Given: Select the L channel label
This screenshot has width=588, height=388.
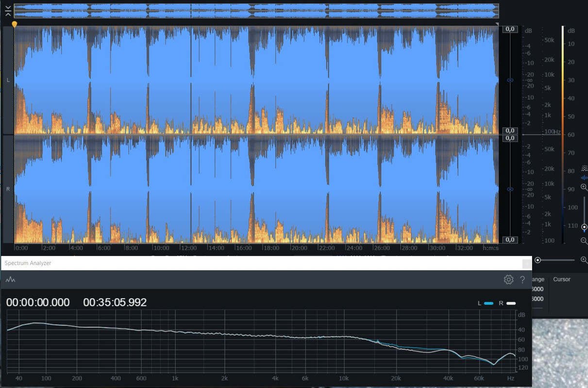Looking at the screenshot, I should click(8, 80).
